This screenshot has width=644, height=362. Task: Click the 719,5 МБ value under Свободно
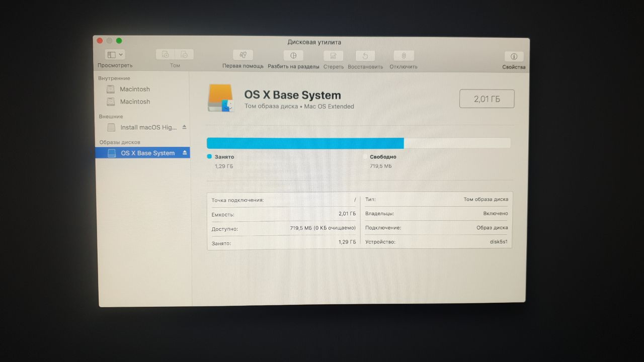click(x=381, y=166)
